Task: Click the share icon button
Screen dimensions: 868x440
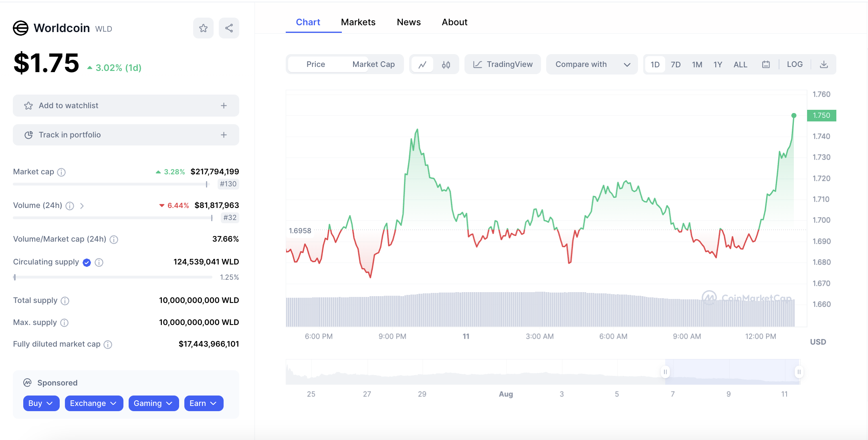Action: pos(229,28)
